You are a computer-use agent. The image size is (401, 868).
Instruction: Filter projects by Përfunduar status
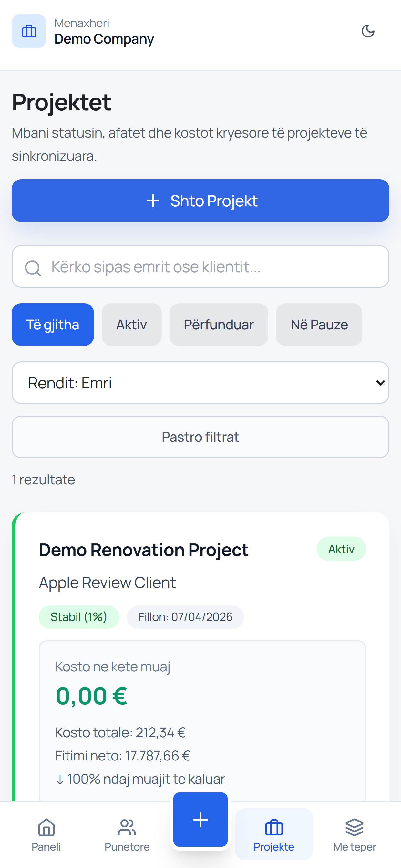[x=219, y=325]
